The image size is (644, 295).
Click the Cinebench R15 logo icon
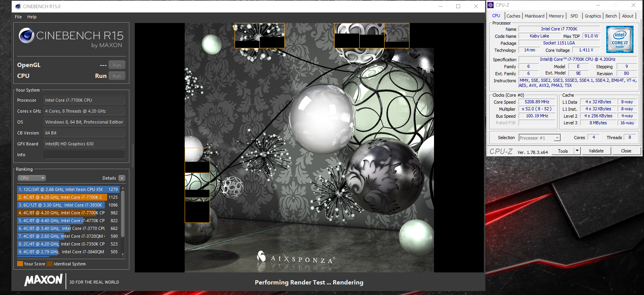[26, 35]
